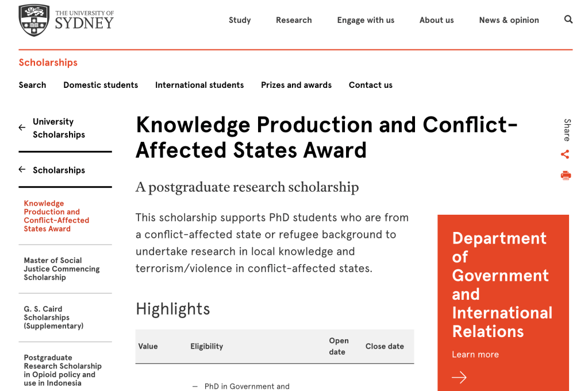Go to the Domestic students tab
Image resolution: width=588 pixels, height=391 pixels.
(101, 85)
